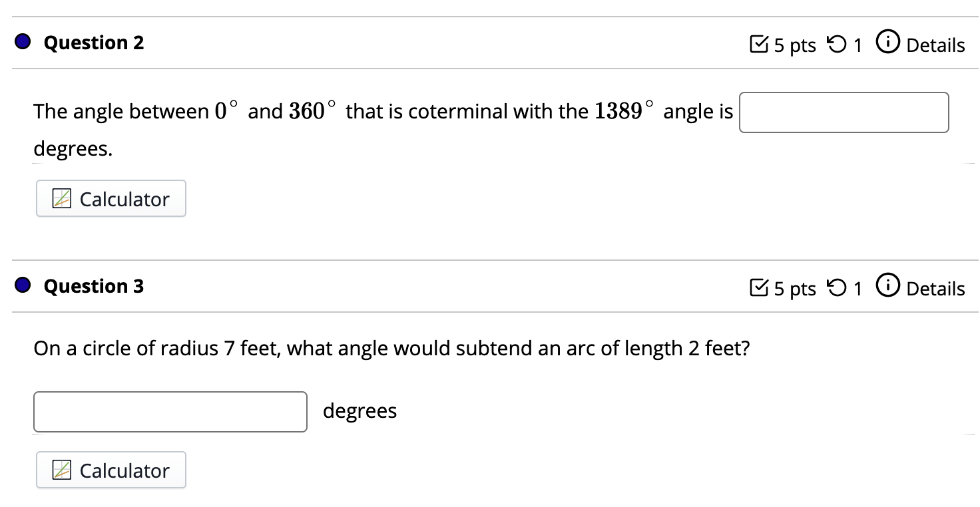This screenshot has height=507, width=980.
Task: Click the Details link for Question 3
Action: tap(935, 289)
